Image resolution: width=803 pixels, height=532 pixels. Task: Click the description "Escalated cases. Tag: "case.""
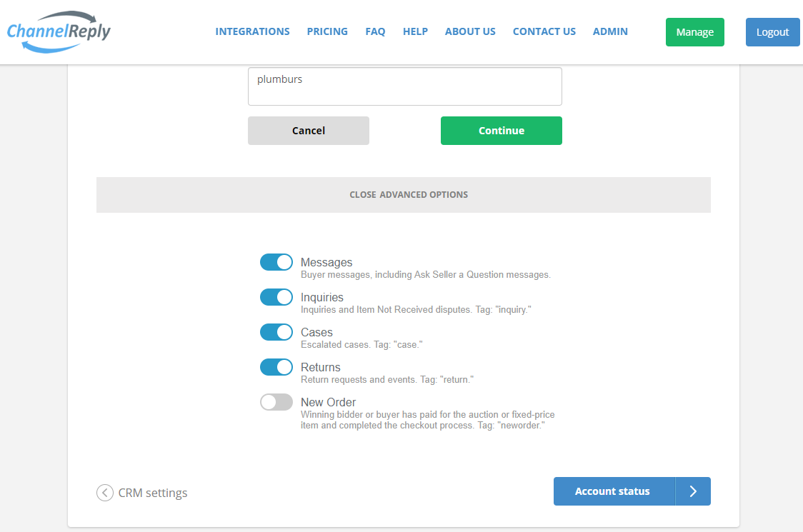pos(361,345)
